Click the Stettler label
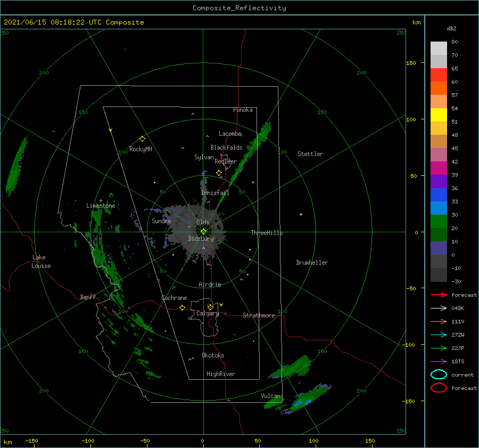 (x=310, y=154)
